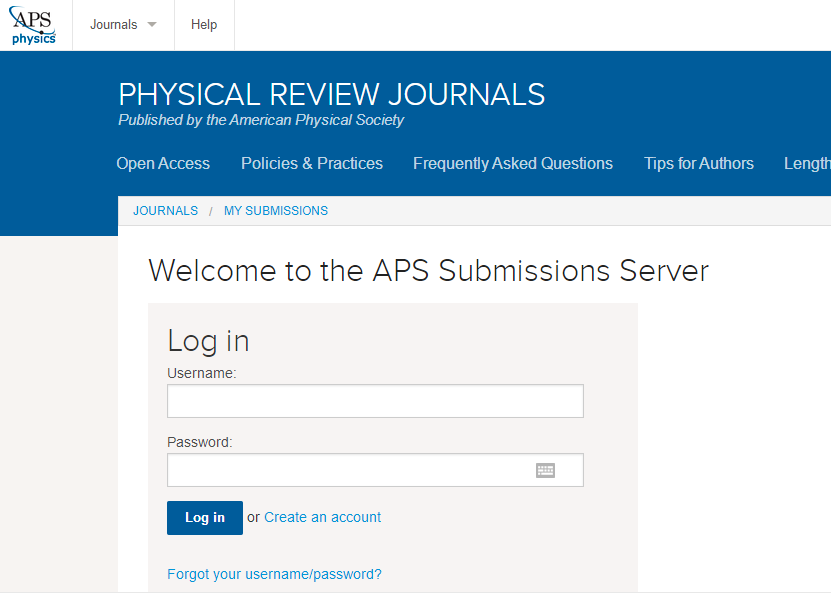The height and width of the screenshot is (593, 831).
Task: Open the virtual keyboard icon in the Password field
Action: (x=545, y=470)
